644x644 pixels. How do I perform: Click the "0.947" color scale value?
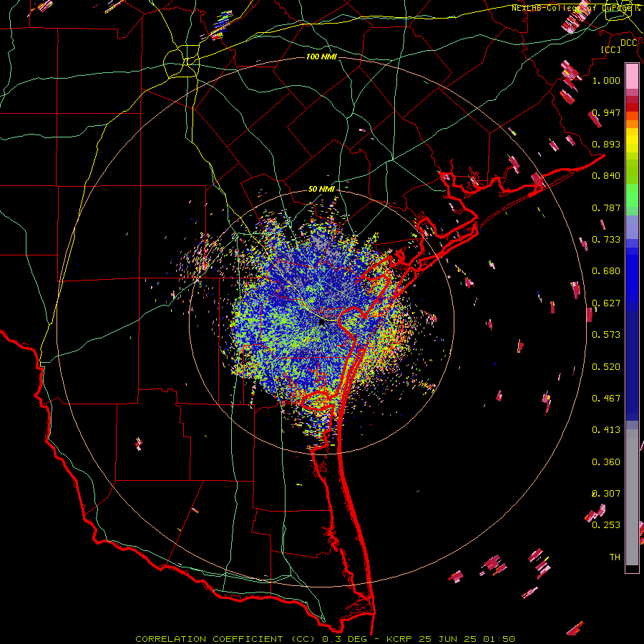(606, 112)
